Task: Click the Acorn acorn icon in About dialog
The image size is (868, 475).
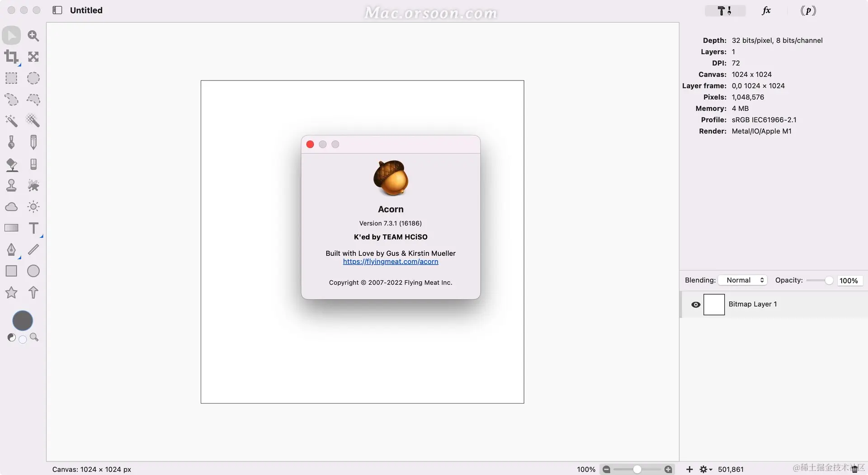Action: [x=391, y=178]
